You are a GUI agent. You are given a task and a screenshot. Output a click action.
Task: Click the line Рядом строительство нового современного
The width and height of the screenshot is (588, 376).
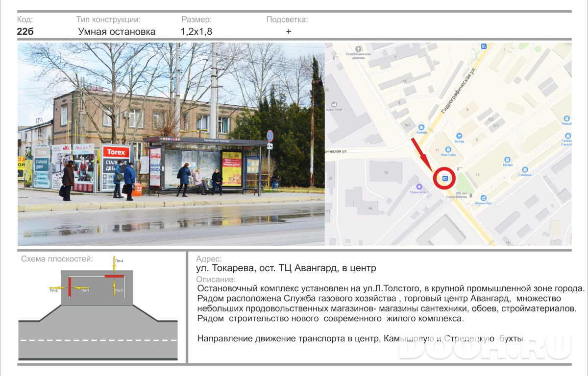point(330,319)
